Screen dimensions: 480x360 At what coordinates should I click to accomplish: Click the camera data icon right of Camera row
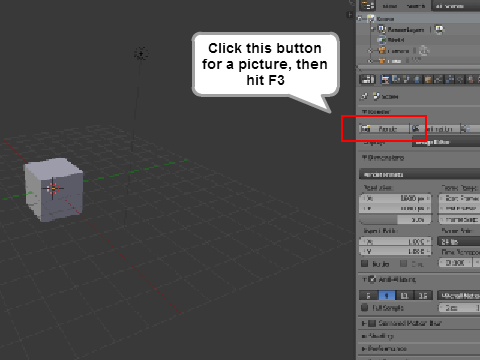(424, 51)
